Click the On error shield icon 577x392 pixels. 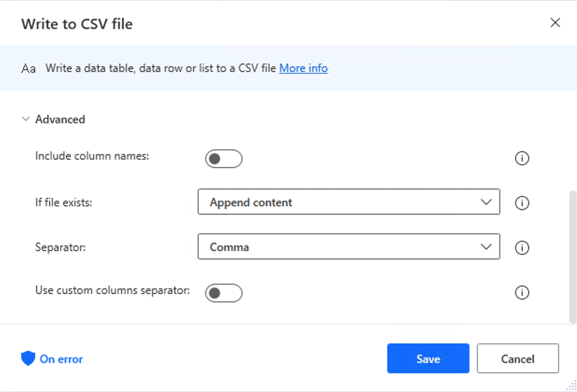tap(28, 359)
